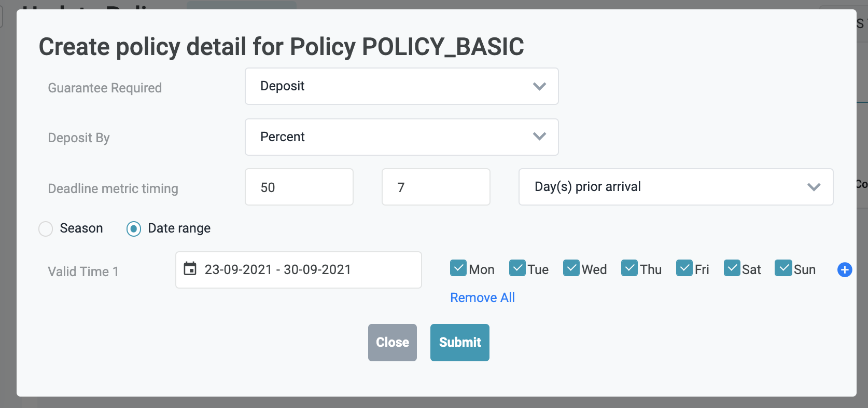Click the calendar icon in Valid Time 1
Image resolution: width=868 pixels, height=408 pixels.
click(x=190, y=269)
